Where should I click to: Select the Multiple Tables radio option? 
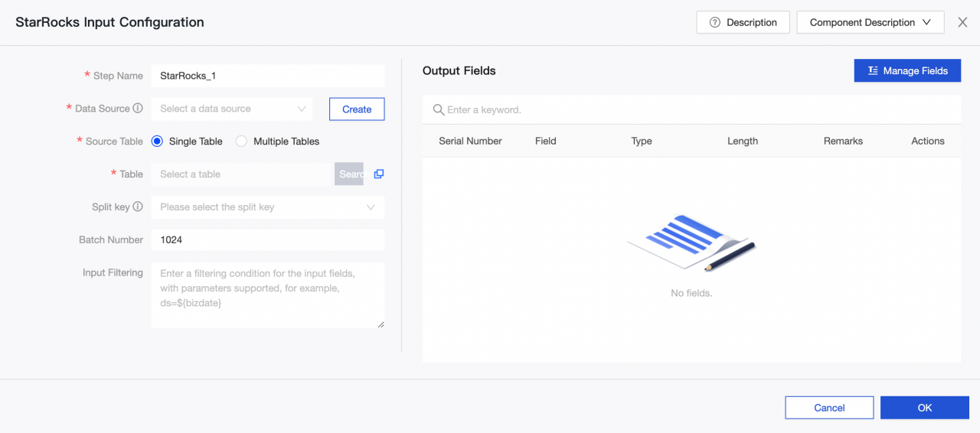[242, 142]
